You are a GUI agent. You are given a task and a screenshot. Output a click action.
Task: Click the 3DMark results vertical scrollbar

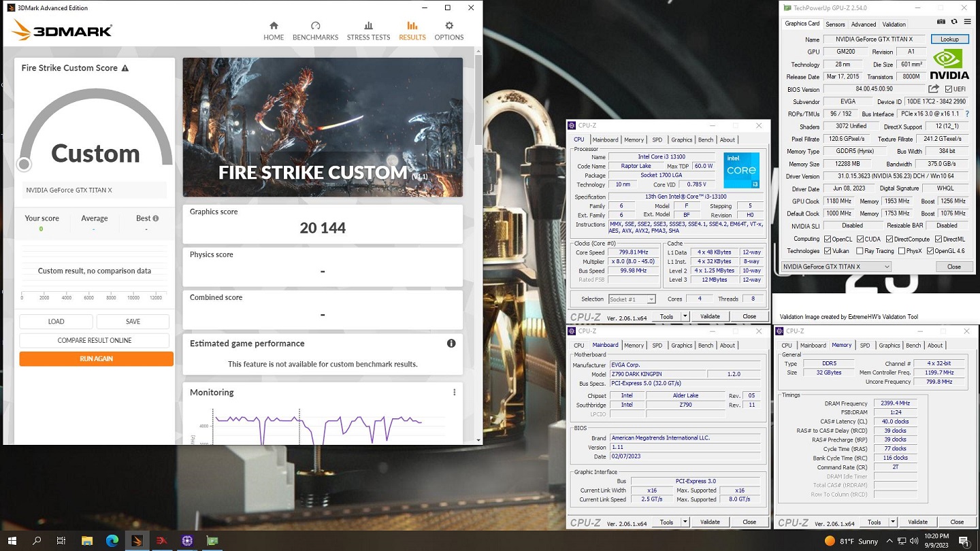click(478, 100)
